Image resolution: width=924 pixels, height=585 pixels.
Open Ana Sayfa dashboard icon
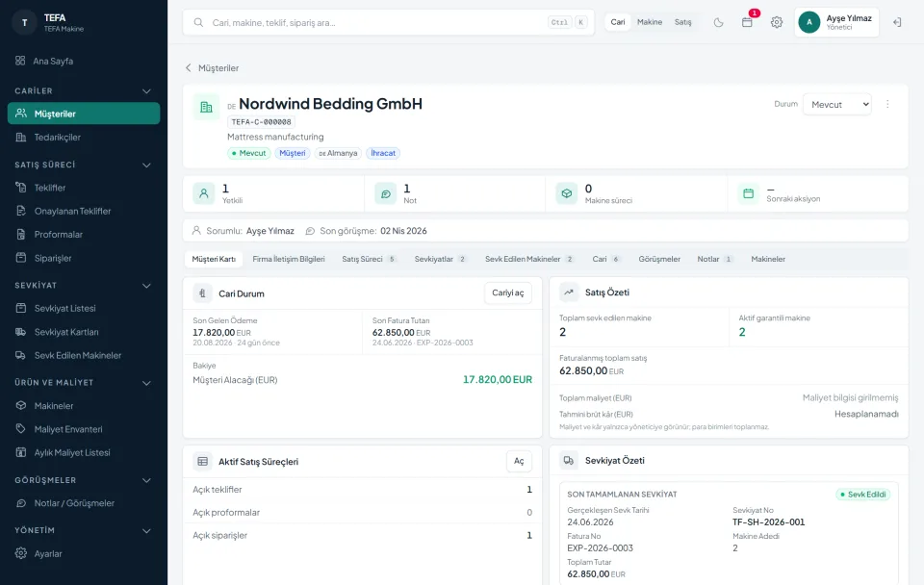[x=20, y=61]
